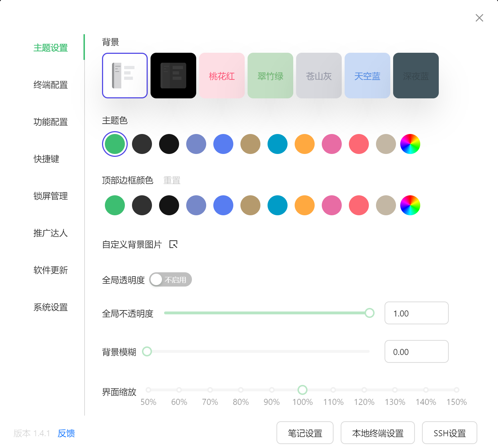The width and height of the screenshot is (498, 448).
Task: Pick periwinkle theme color in 主题色
Action: point(196,144)
